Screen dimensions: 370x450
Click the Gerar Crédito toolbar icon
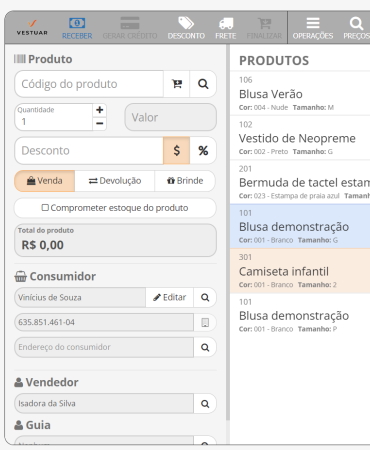(130, 28)
